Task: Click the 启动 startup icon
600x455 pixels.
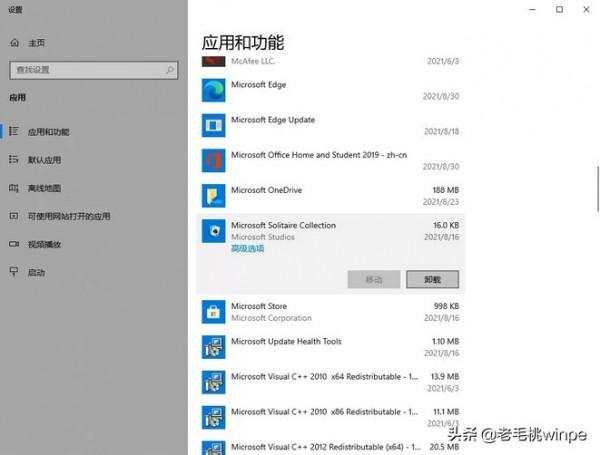Action: point(14,272)
